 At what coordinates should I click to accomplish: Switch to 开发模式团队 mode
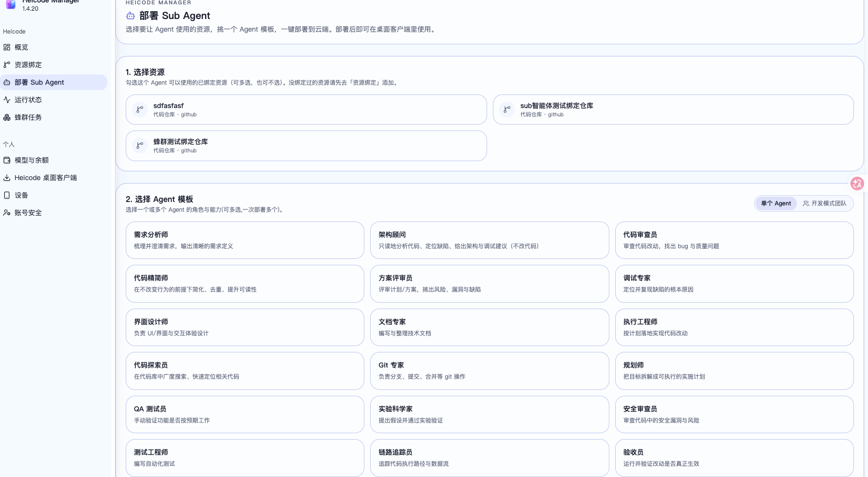[825, 203]
